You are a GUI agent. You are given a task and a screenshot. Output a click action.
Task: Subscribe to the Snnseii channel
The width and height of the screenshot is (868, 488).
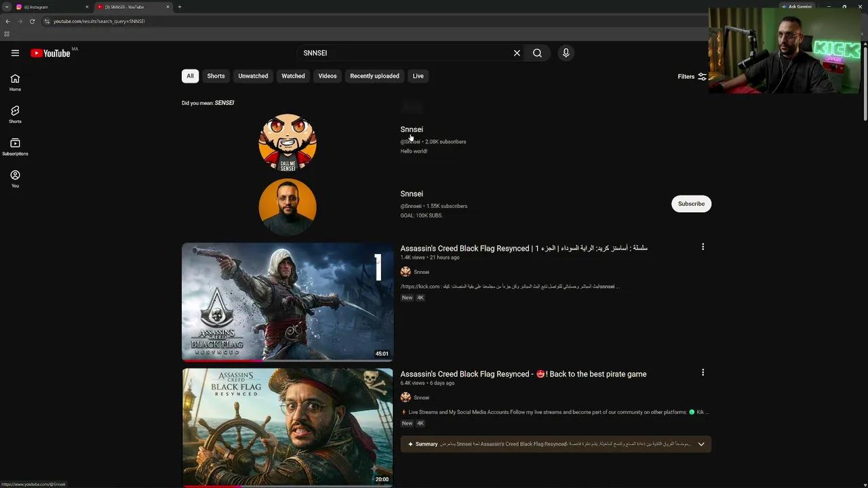(691, 203)
